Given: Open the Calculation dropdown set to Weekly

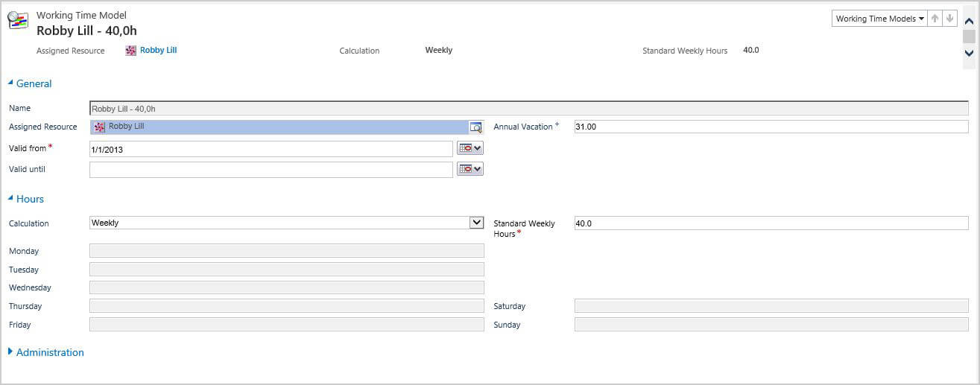Looking at the screenshot, I should 287,223.
